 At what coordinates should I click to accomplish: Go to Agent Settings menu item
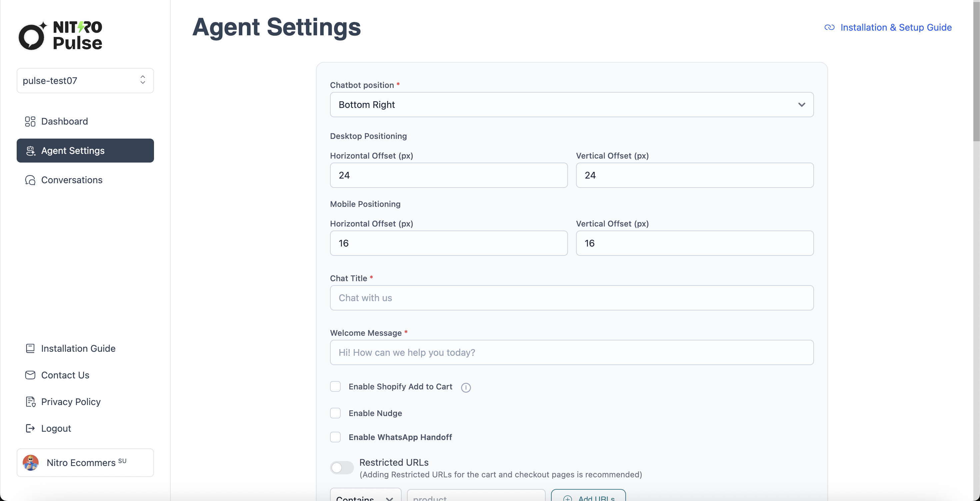[85, 151]
